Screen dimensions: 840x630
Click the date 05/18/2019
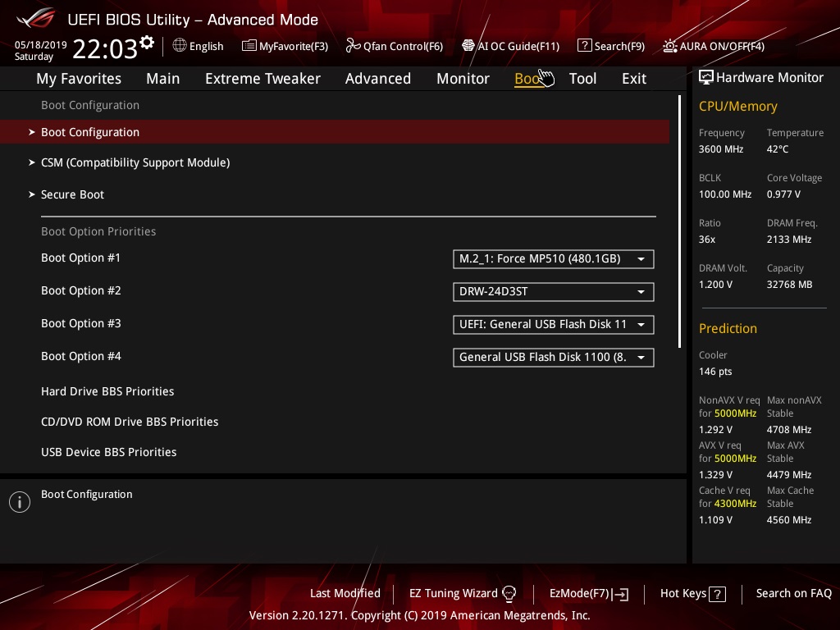41,44
